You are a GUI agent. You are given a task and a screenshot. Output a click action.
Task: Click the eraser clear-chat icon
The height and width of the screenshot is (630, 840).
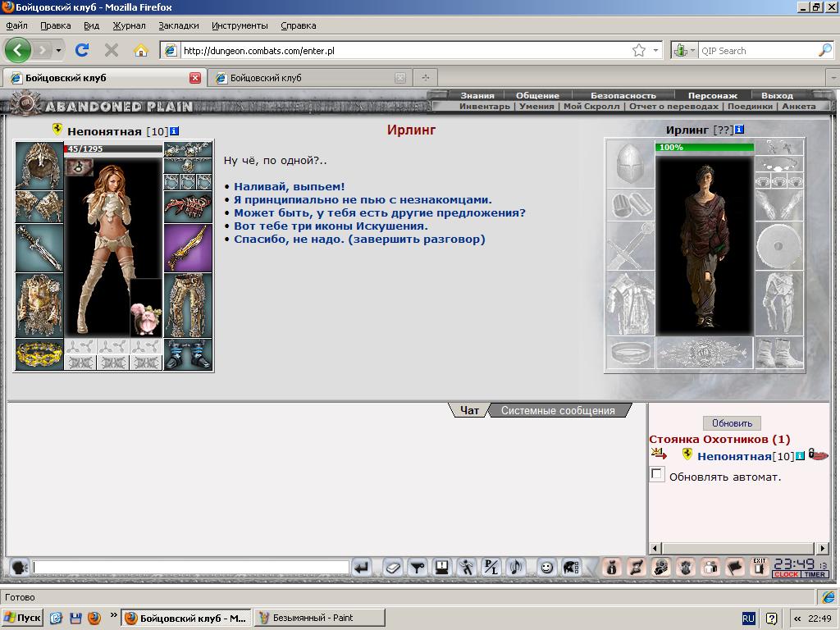(393, 567)
